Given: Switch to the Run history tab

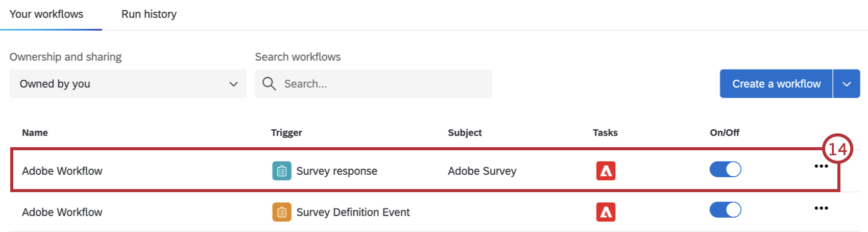Looking at the screenshot, I should pos(149,14).
